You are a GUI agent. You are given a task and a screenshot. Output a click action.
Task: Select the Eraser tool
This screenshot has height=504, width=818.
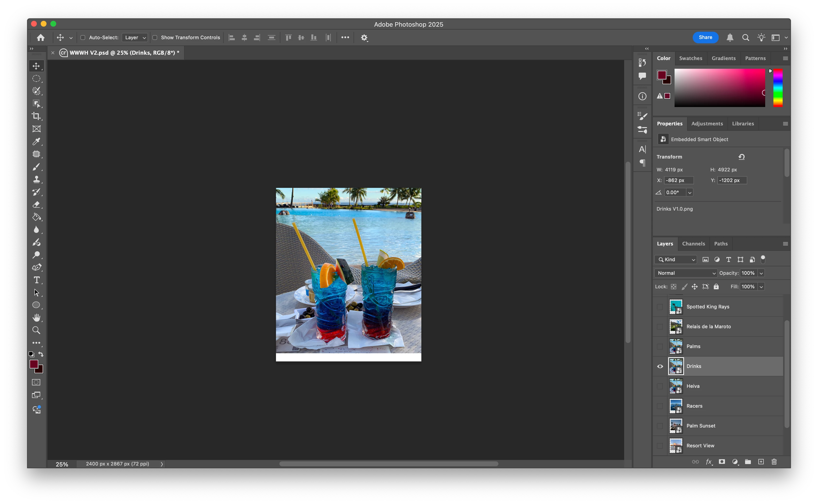(36, 205)
